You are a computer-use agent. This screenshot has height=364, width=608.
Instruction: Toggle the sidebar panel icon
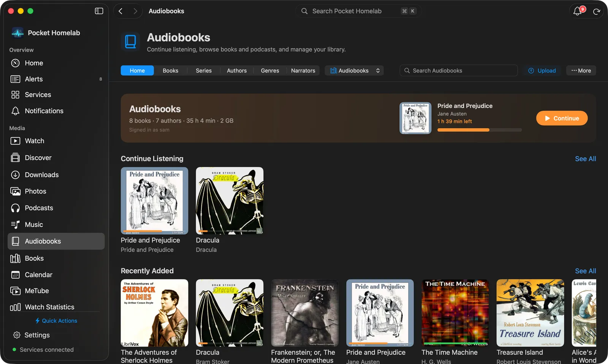pyautogui.click(x=99, y=11)
